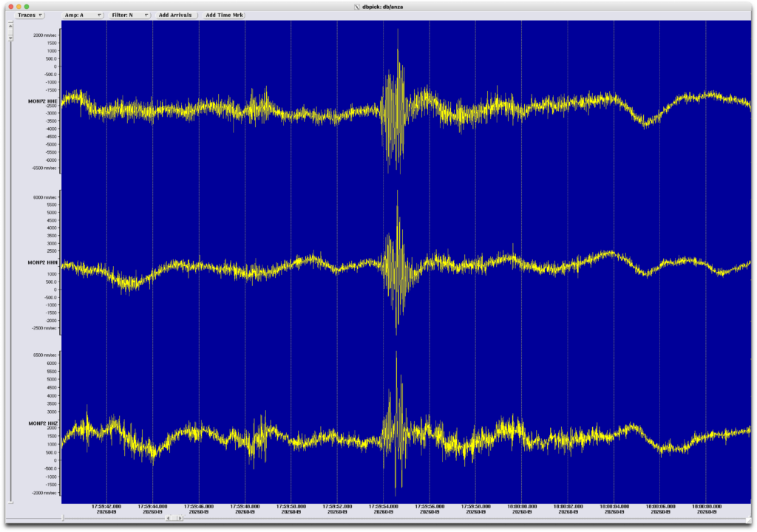This screenshot has height=532, width=757.
Task: Expand the Filter: N dropdown
Action: click(x=130, y=15)
